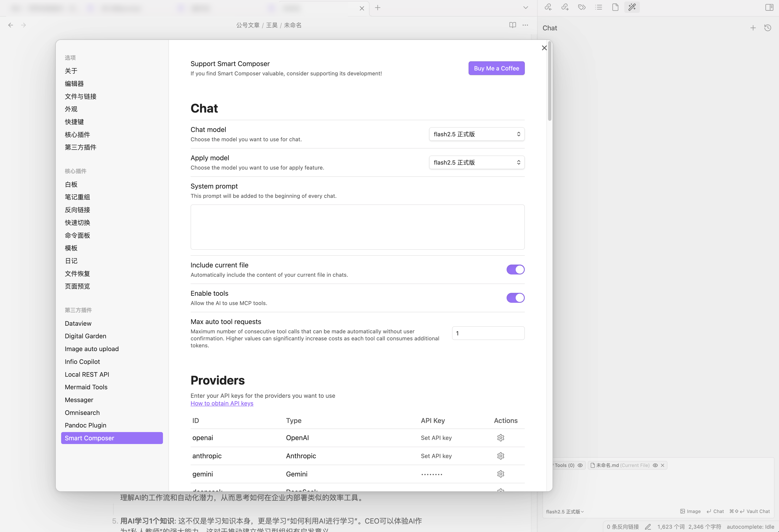The image size is (779, 532).
Task: Remove 未命名.md current file from chat
Action: pyautogui.click(x=662, y=465)
